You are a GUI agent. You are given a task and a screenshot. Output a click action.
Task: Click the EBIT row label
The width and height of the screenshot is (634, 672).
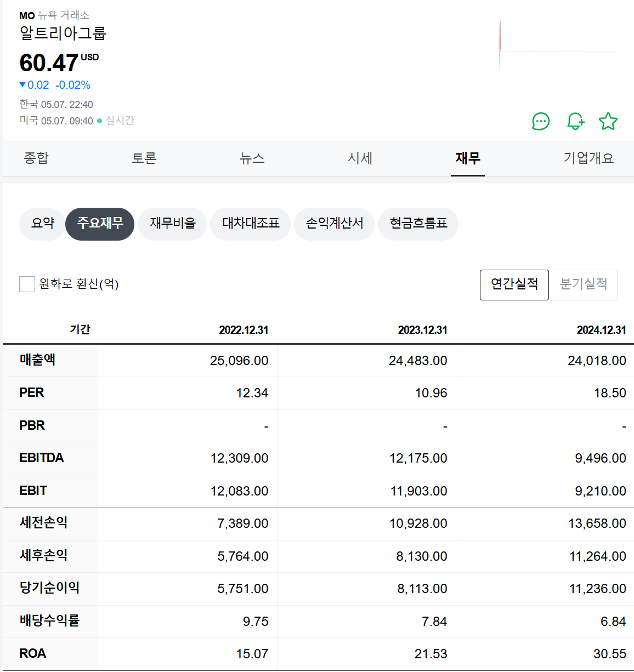(33, 491)
